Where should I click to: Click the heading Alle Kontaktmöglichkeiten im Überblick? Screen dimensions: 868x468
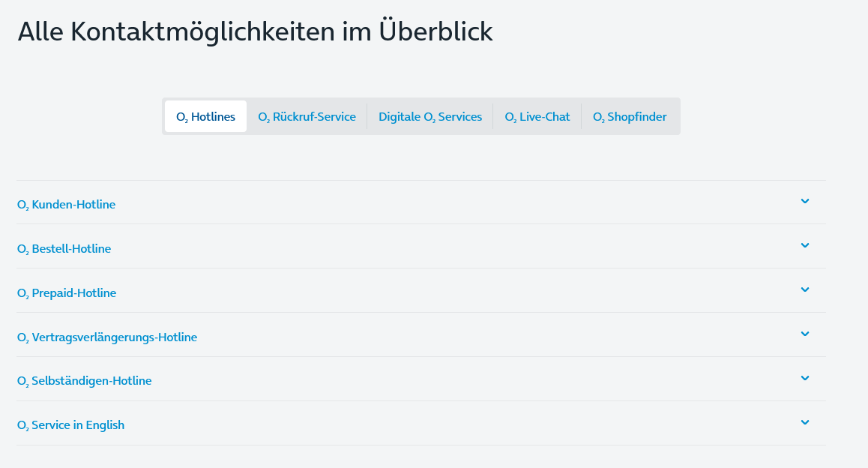point(255,31)
